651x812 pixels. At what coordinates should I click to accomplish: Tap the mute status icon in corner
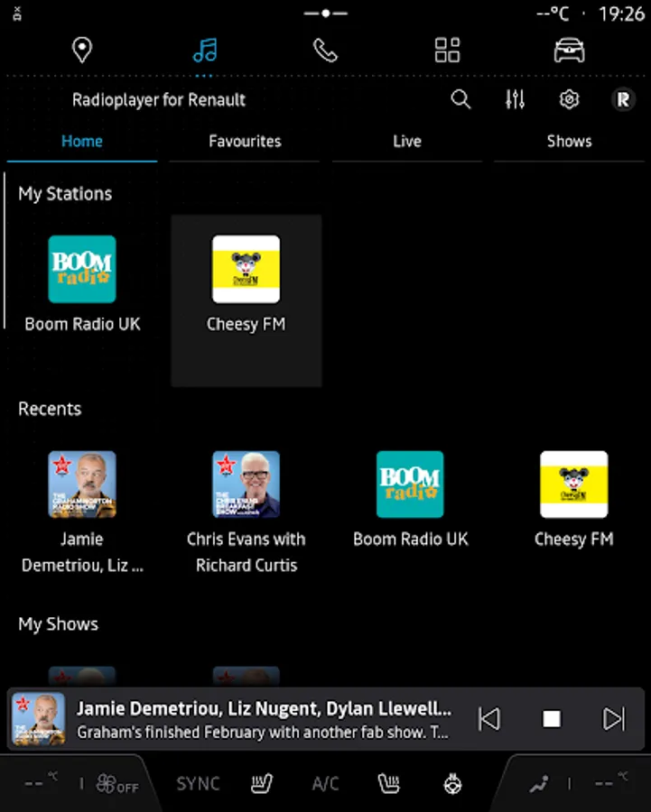(x=16, y=14)
